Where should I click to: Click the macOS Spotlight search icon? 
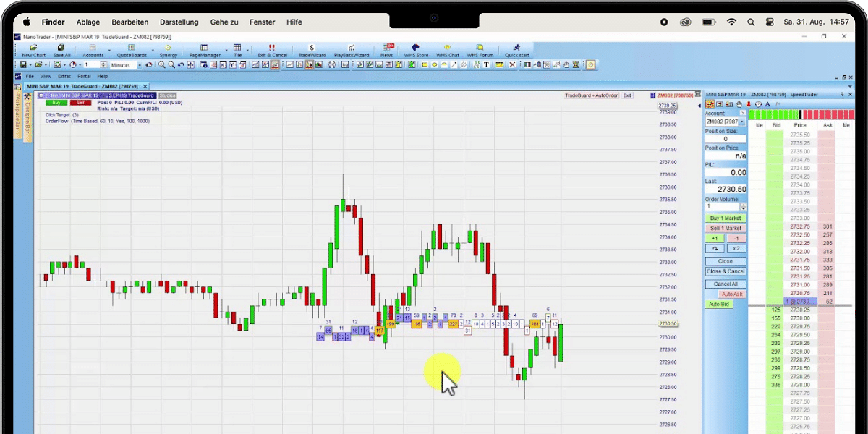(750, 22)
